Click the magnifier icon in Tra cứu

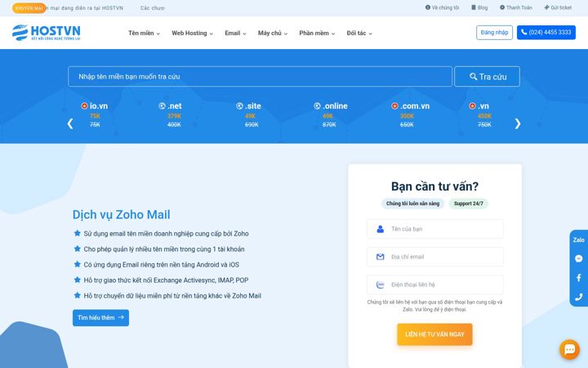(473, 77)
